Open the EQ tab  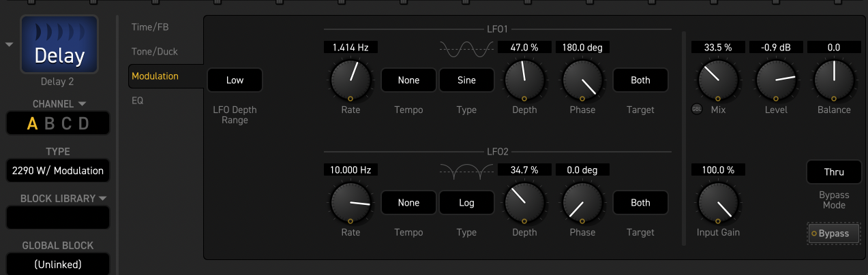pos(138,100)
